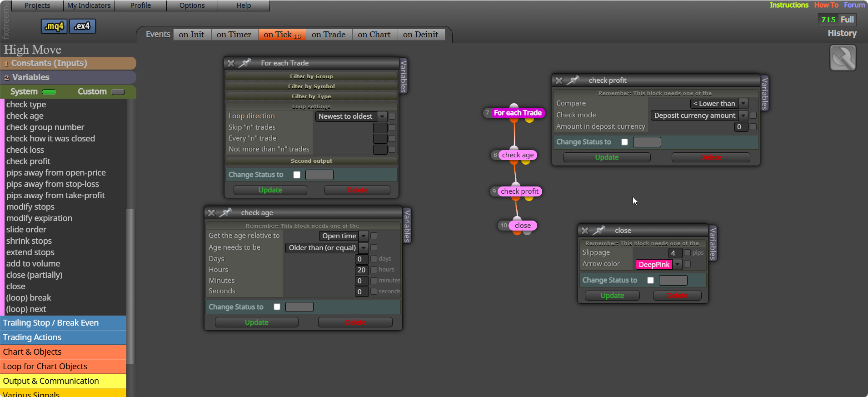Close the check profit panel
868x397 pixels.
[x=559, y=80]
